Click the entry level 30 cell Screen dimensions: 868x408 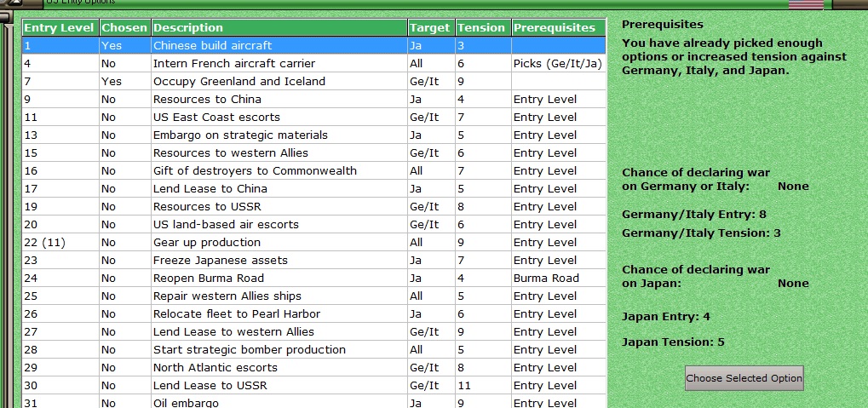click(60, 385)
